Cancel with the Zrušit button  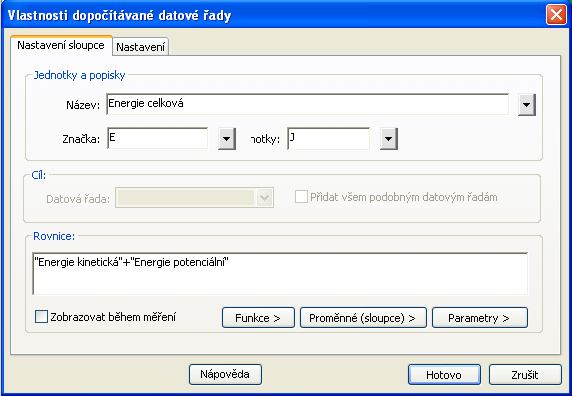[525, 374]
